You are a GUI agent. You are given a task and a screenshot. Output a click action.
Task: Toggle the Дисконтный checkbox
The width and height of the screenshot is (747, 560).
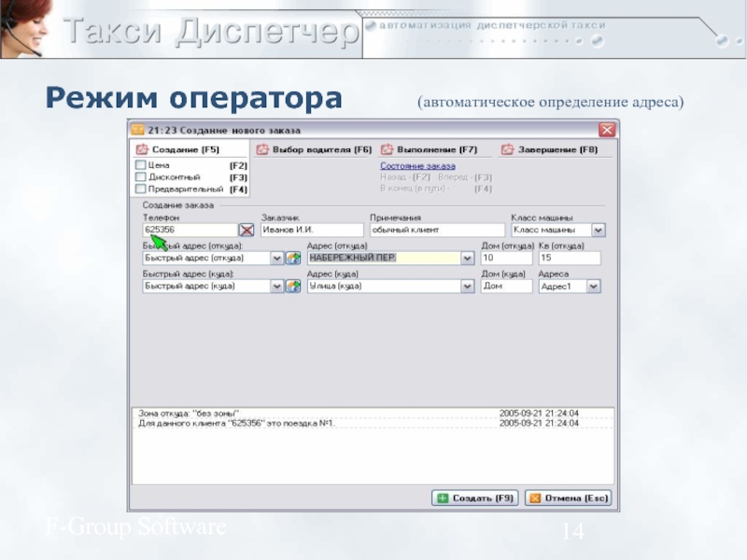[141, 177]
